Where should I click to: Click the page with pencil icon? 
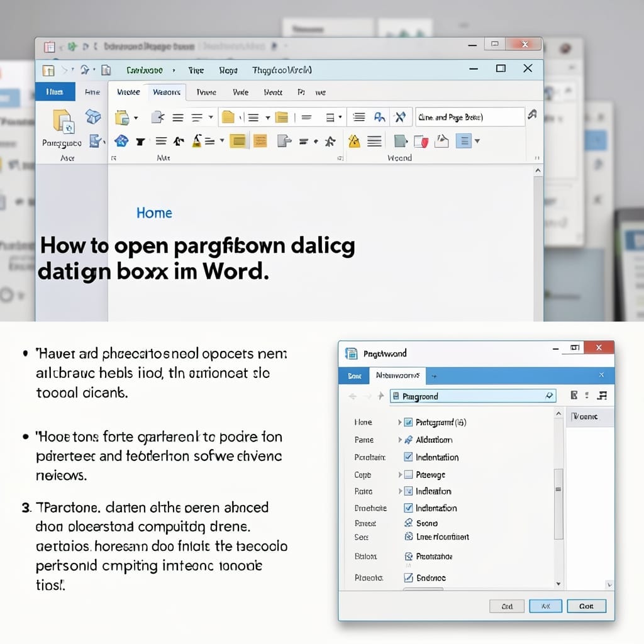tap(441, 142)
